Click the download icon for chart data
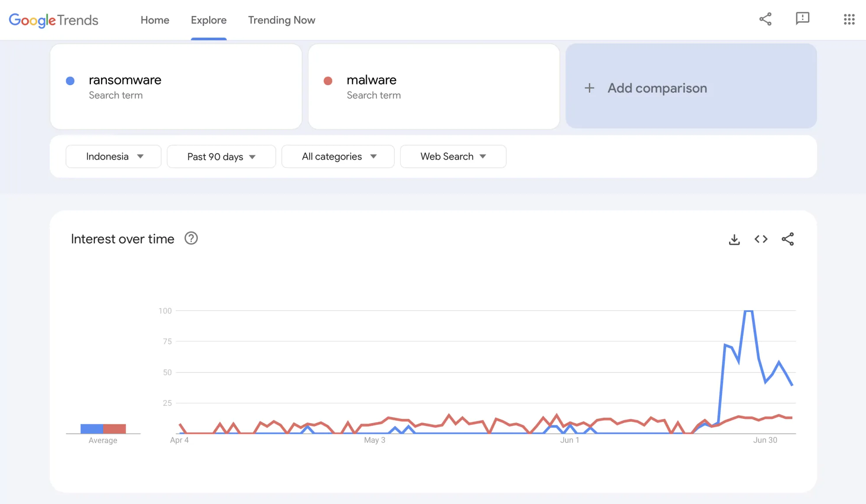Image resolution: width=866 pixels, height=504 pixels. click(734, 239)
